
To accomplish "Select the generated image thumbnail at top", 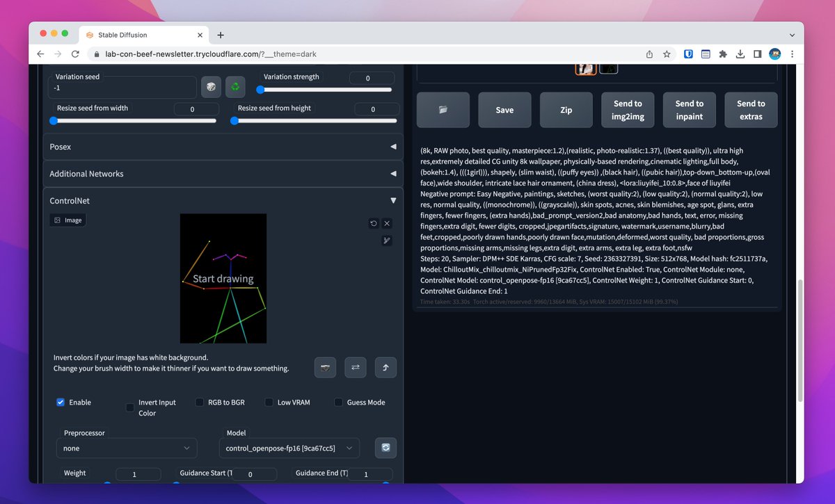I will pos(586,67).
